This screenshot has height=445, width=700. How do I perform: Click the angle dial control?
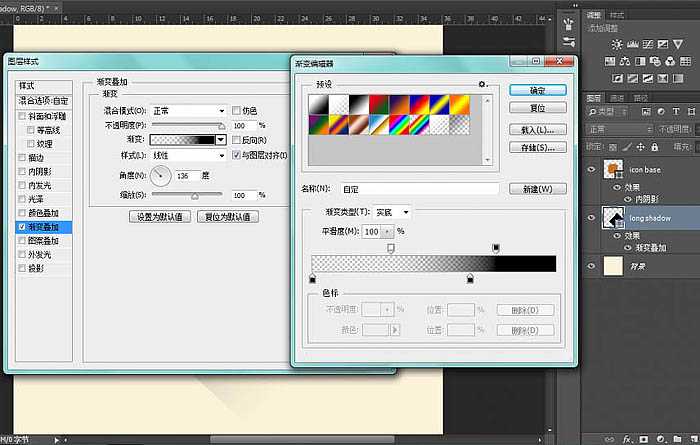coord(160,175)
